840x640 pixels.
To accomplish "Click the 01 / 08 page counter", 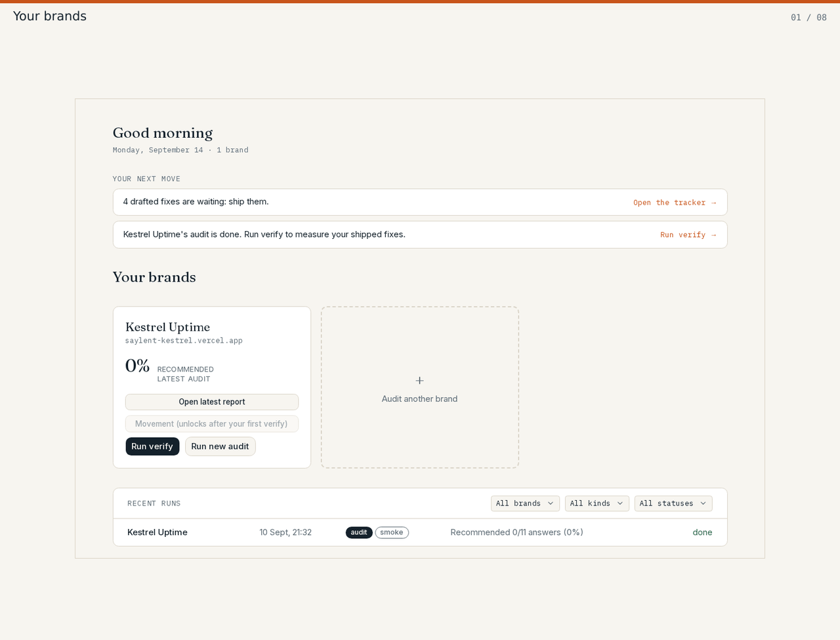I will click(808, 18).
